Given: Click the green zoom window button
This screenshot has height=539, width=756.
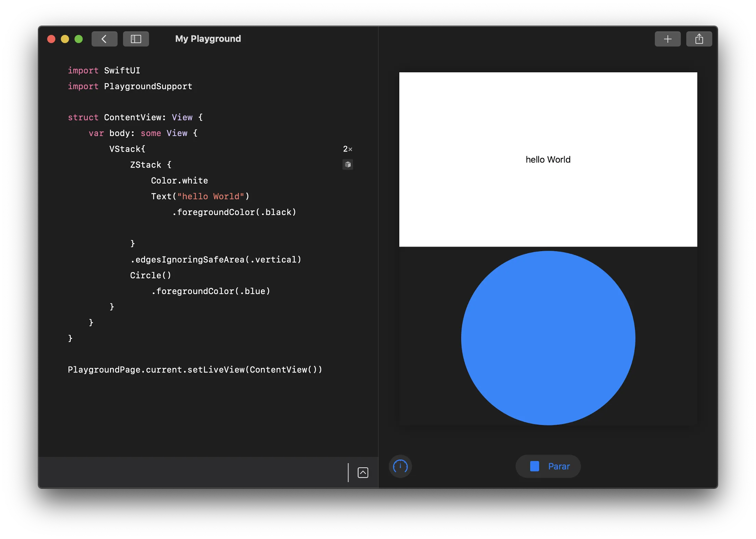Looking at the screenshot, I should point(79,39).
